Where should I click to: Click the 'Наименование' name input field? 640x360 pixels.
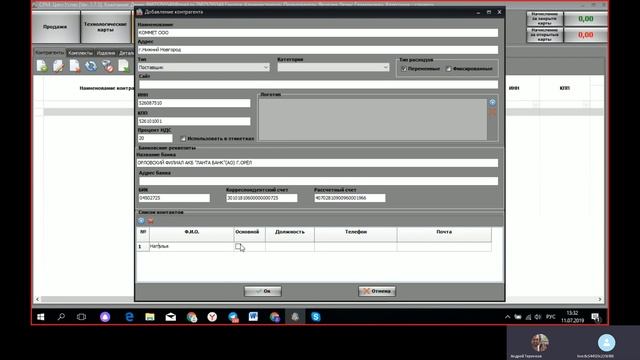[x=318, y=33]
